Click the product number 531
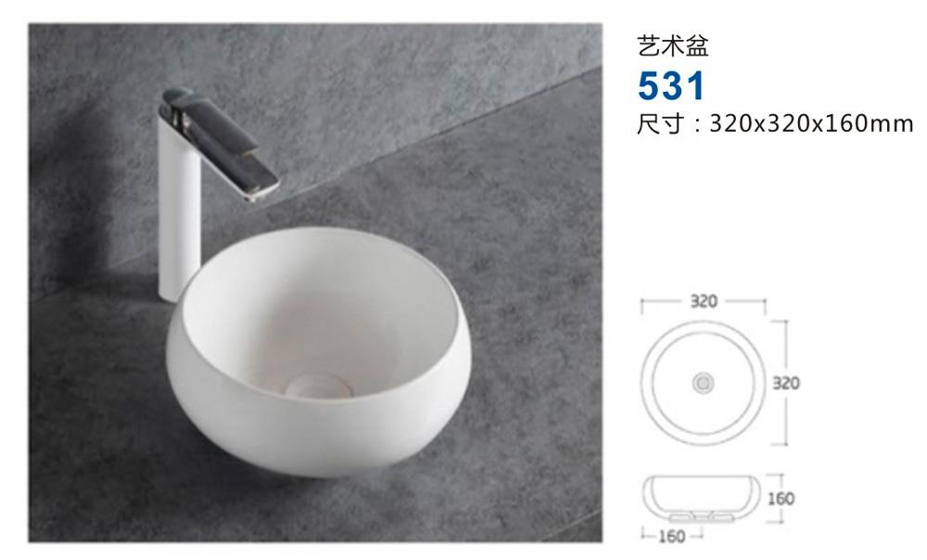Image resolution: width=927 pixels, height=560 pixels. [x=671, y=85]
